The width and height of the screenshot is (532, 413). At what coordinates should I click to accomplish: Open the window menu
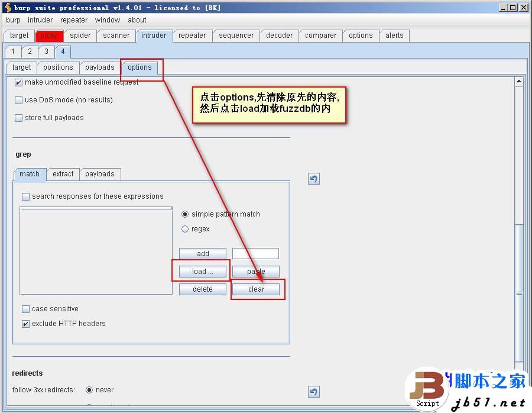point(107,20)
